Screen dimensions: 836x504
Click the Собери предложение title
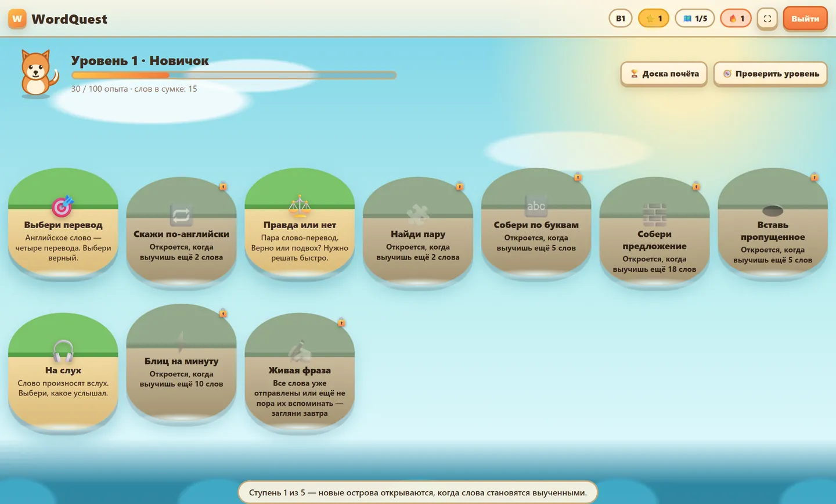click(x=654, y=240)
